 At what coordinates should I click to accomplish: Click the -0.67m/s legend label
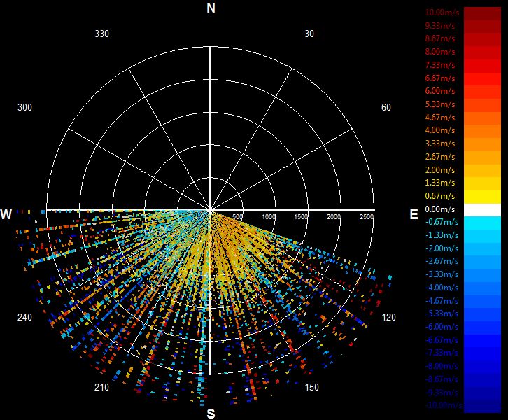(x=442, y=222)
